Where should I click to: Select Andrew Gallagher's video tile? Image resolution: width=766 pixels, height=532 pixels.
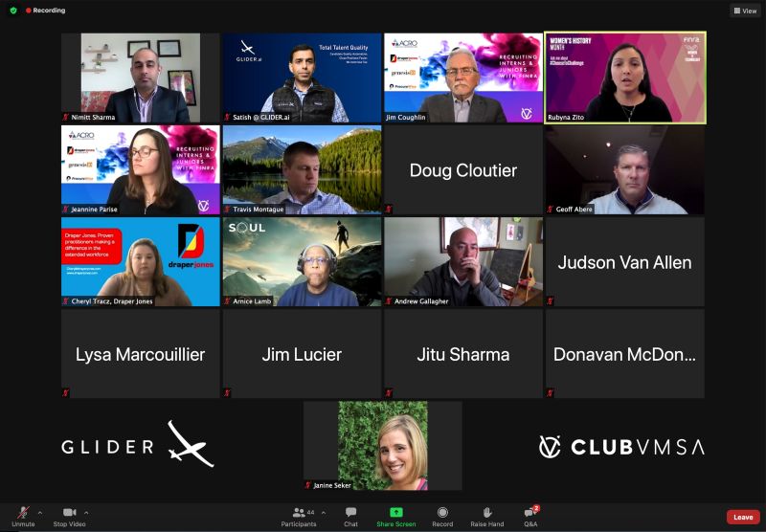(463, 261)
